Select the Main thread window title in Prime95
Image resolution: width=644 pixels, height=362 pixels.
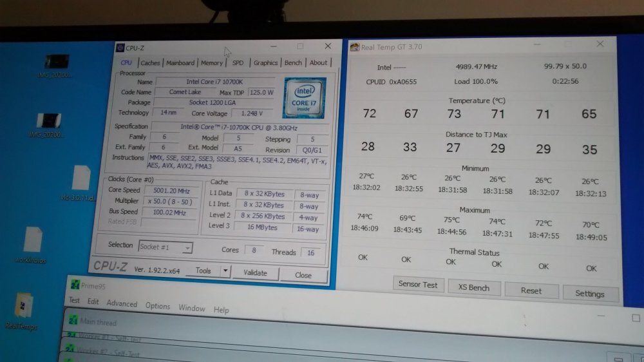98,322
